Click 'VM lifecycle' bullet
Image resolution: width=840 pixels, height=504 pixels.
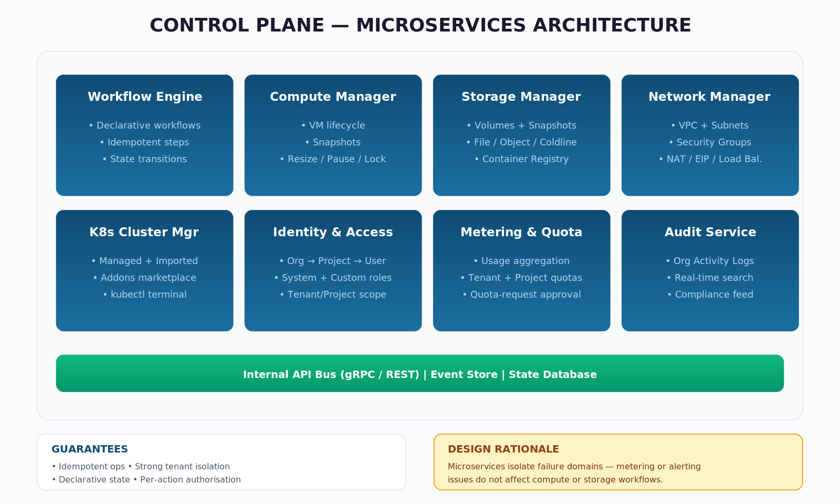tap(333, 125)
